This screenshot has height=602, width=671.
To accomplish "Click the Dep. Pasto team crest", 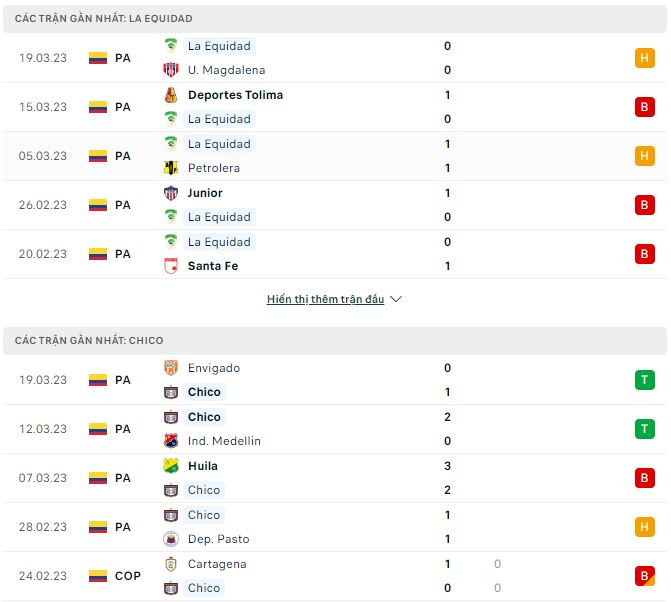I will point(170,539).
